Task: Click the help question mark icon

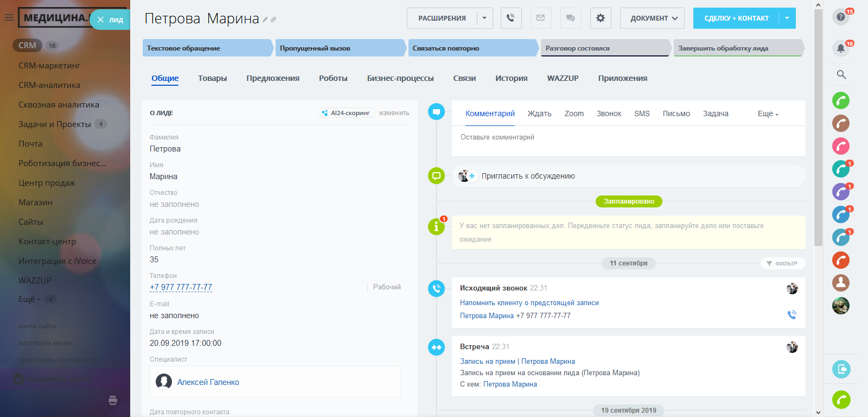Action: pos(840,17)
